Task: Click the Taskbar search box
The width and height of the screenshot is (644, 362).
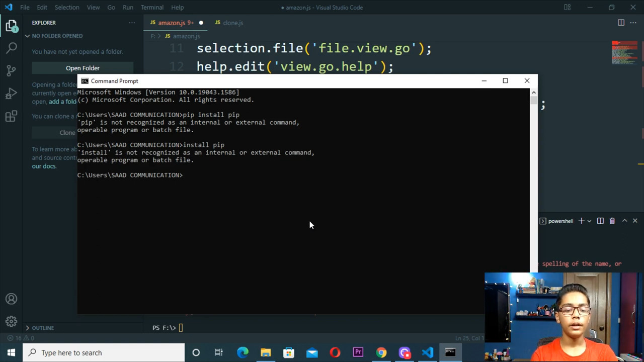Action: [x=104, y=352]
